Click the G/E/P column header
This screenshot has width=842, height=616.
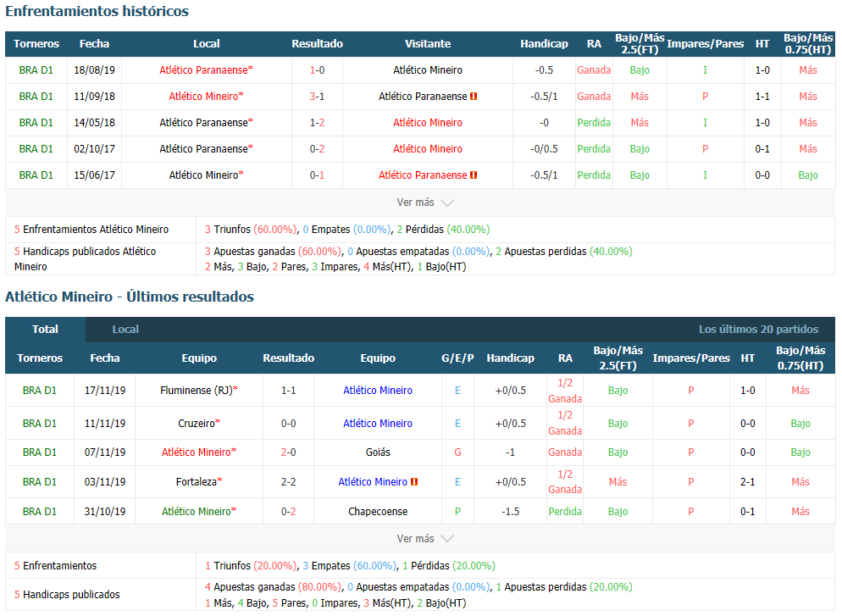pyautogui.click(x=457, y=358)
